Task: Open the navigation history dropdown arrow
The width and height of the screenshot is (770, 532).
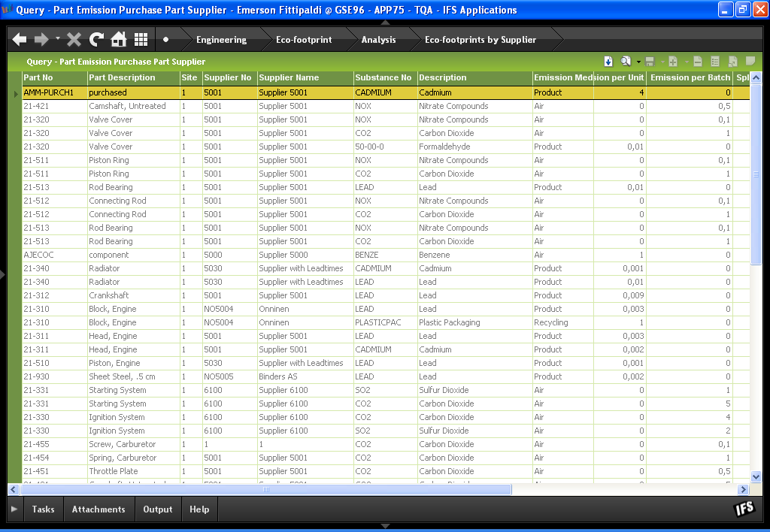Action: (58, 38)
